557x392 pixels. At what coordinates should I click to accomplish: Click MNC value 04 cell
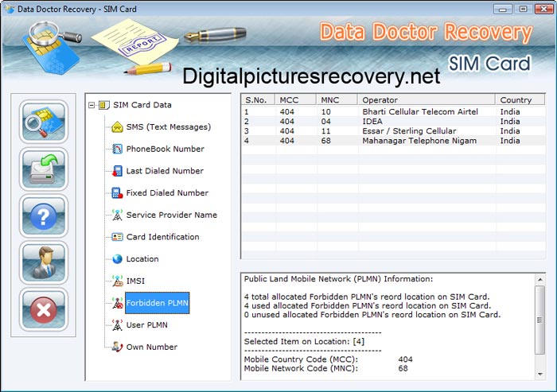325,122
